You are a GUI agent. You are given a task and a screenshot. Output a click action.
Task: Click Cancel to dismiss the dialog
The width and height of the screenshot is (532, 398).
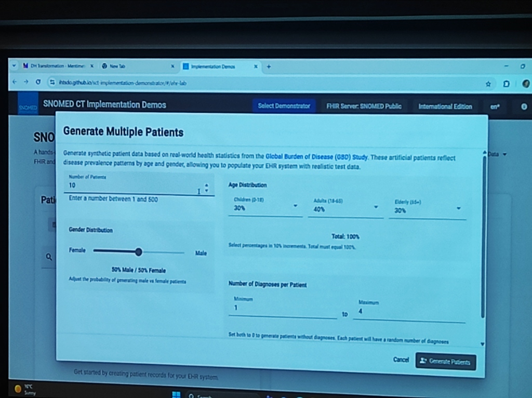click(x=401, y=359)
